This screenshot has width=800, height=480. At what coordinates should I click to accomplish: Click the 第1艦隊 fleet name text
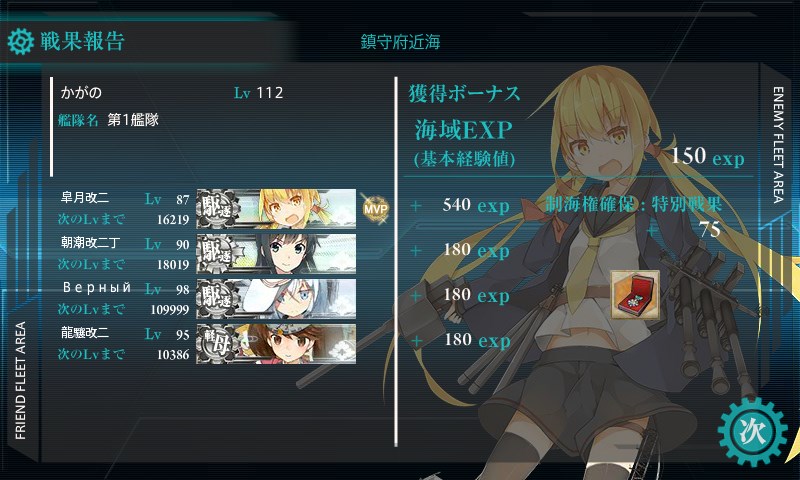click(x=133, y=120)
